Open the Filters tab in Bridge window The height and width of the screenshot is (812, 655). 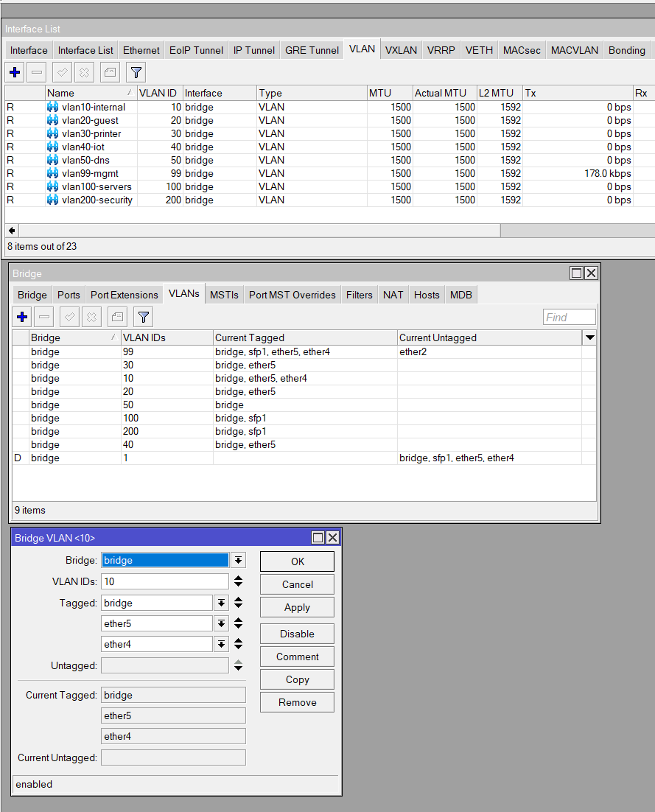coord(360,295)
